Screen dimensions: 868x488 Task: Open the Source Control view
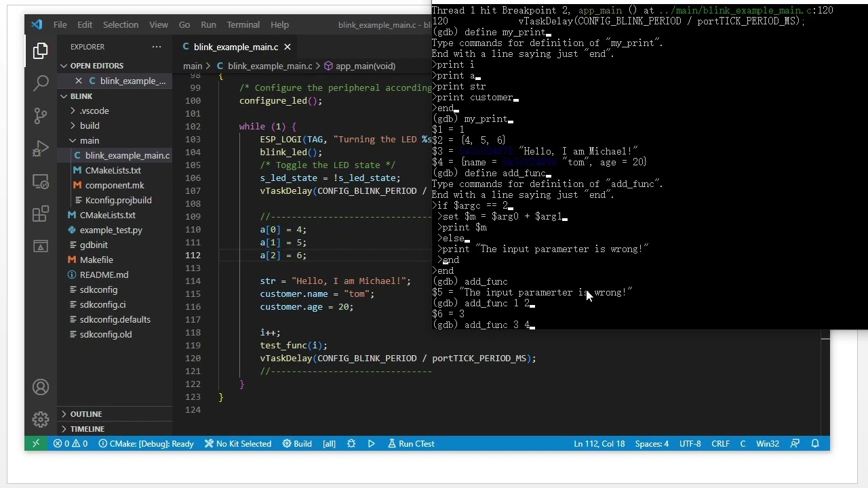pos(41,115)
